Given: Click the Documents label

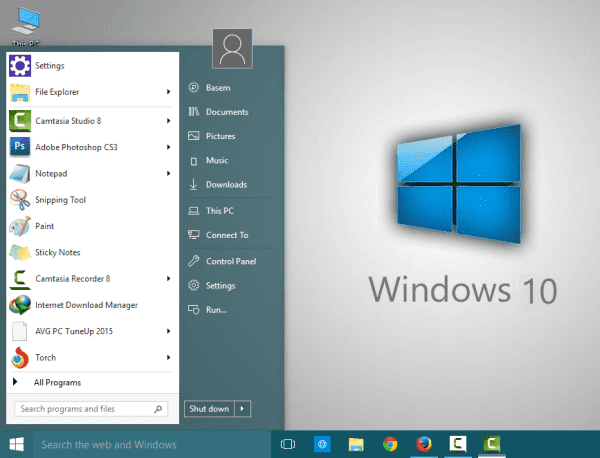Looking at the screenshot, I should (x=227, y=112).
